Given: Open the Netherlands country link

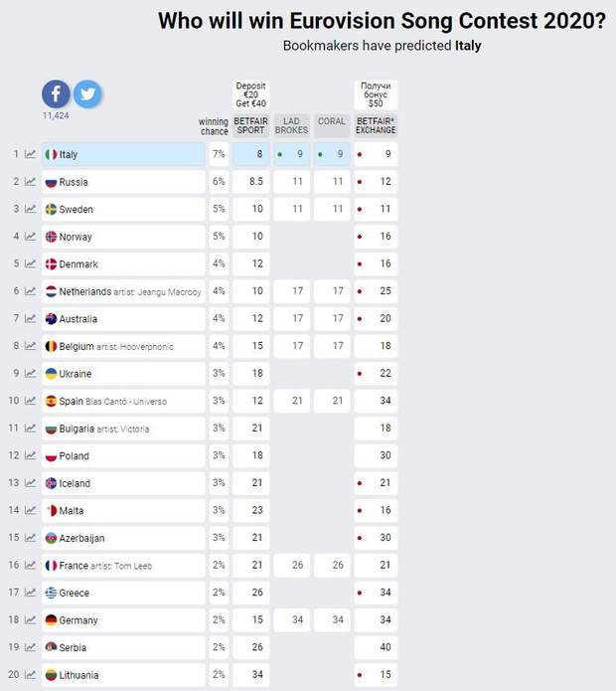Looking at the screenshot, I should [x=84, y=291].
